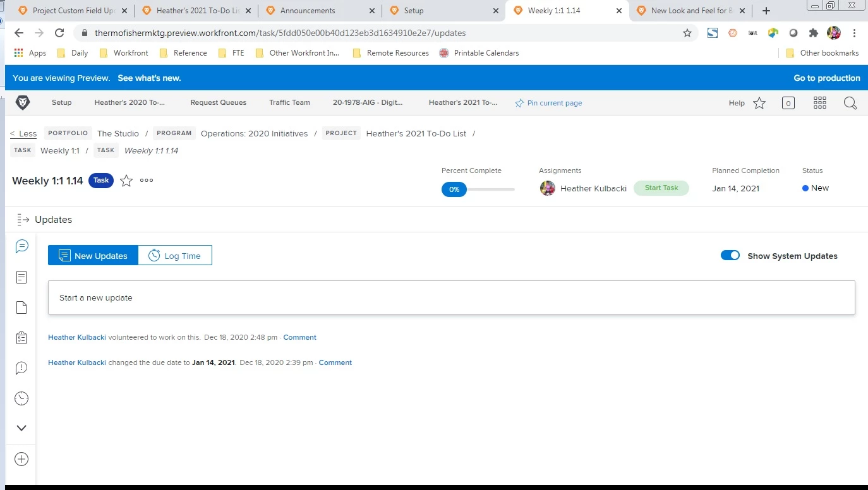The height and width of the screenshot is (490, 868).
Task: Open Weekly 1:1 parent task breadcrumb
Action: click(x=60, y=150)
